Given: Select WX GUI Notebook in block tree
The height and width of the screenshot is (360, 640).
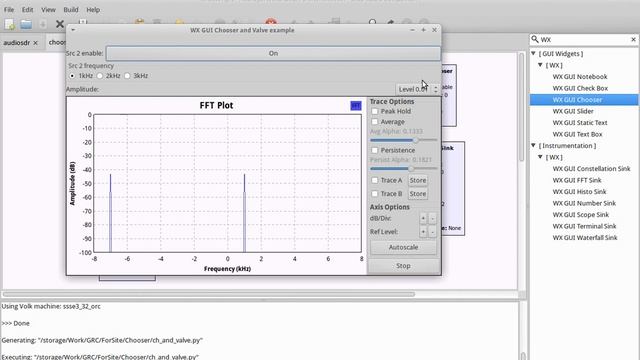Looking at the screenshot, I should [x=580, y=76].
